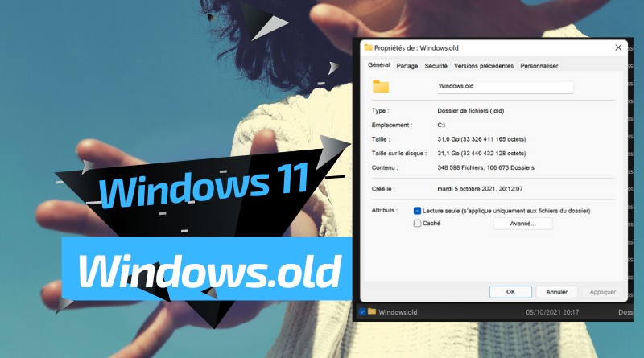Click the Emplacement value C:\

(x=441, y=125)
